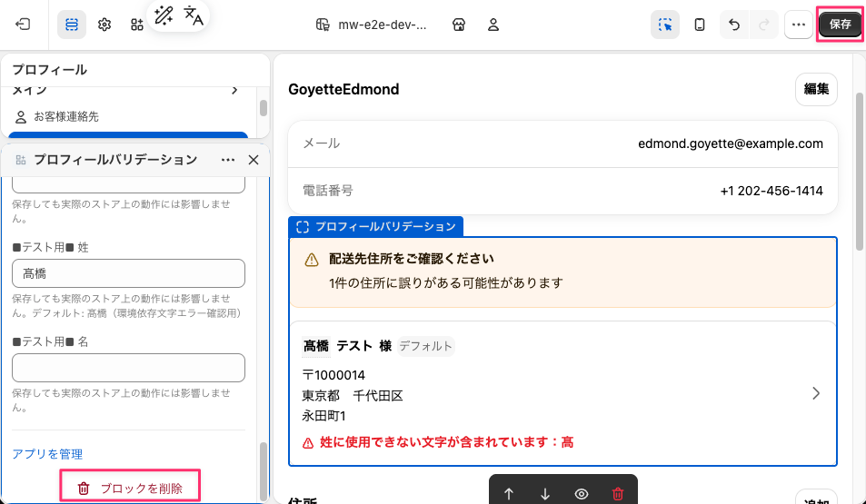Viewport: 866px width, 504px height.
Task: Click the translate language icon
Action: point(194,15)
